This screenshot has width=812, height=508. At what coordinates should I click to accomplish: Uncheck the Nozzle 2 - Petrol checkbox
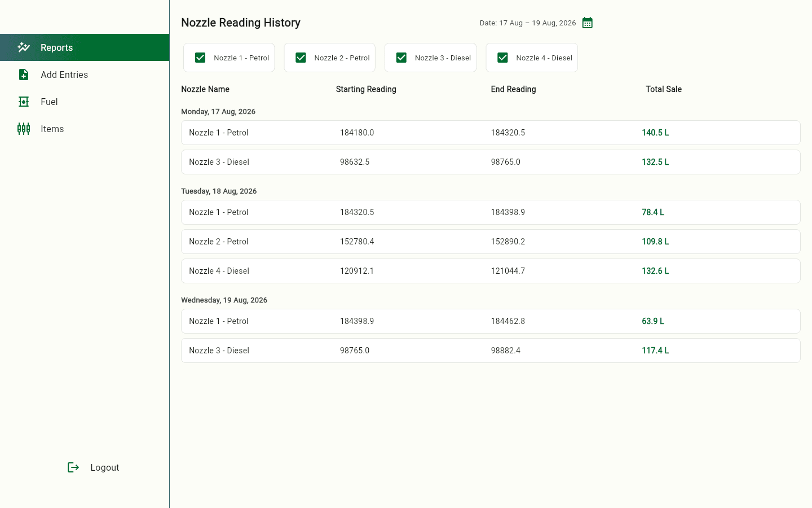point(301,58)
